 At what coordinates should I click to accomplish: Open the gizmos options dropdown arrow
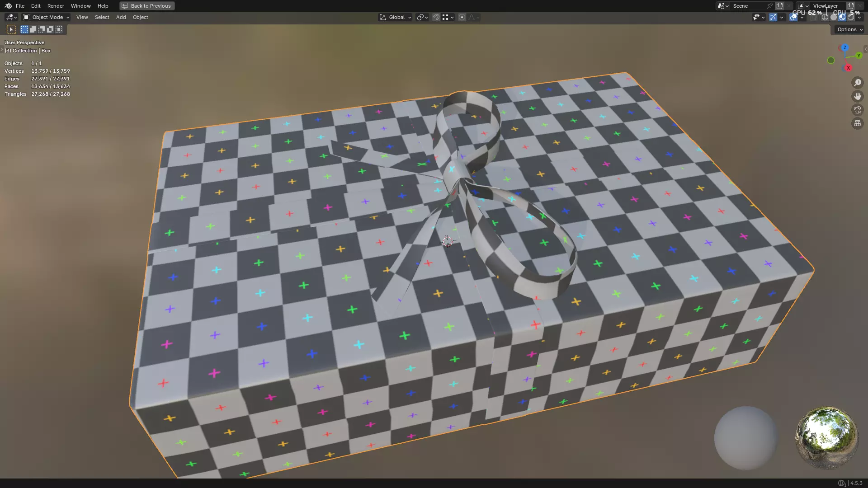click(x=782, y=17)
